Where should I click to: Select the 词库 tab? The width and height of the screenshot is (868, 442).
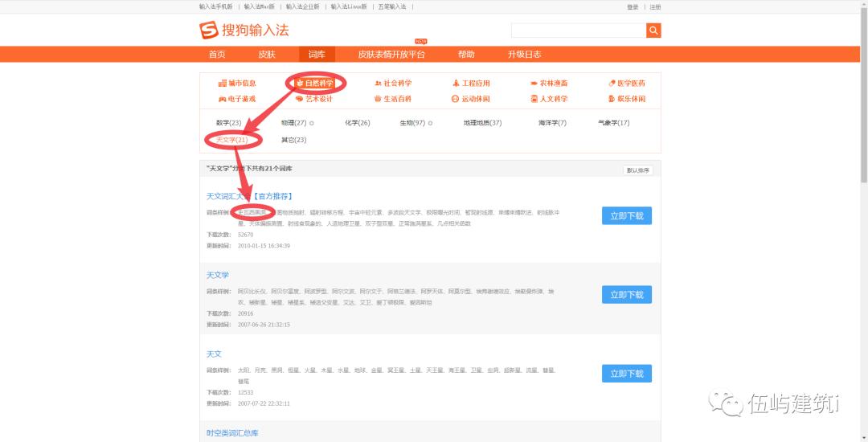[317, 54]
